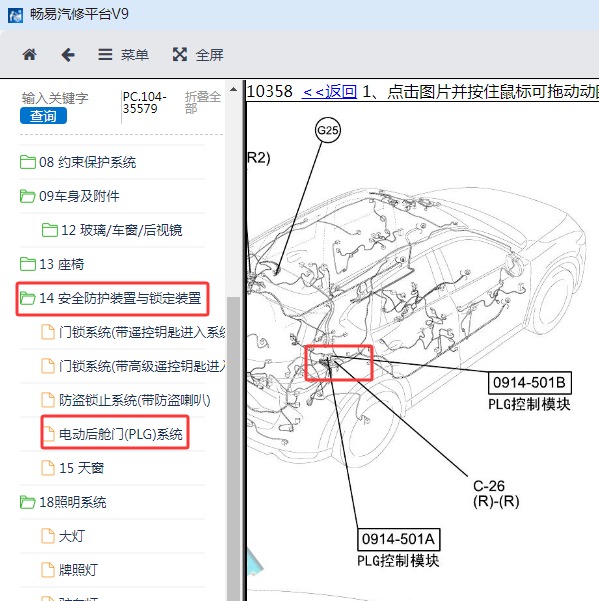Click document icon beside 15 天窗
The width and height of the screenshot is (599, 601).
pos(48,468)
